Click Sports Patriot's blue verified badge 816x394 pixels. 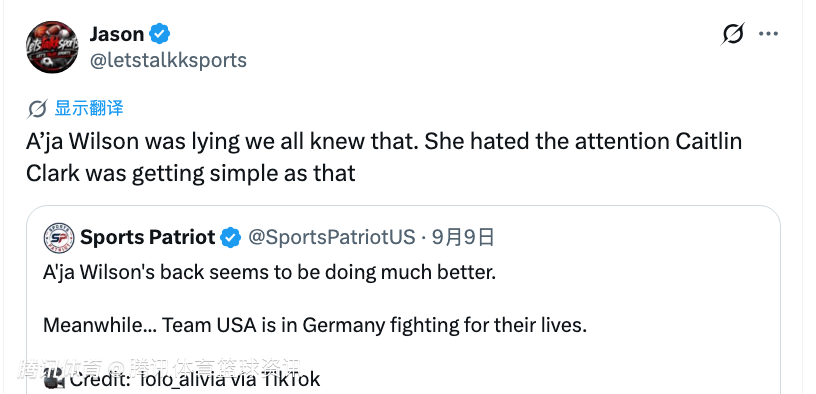point(230,238)
